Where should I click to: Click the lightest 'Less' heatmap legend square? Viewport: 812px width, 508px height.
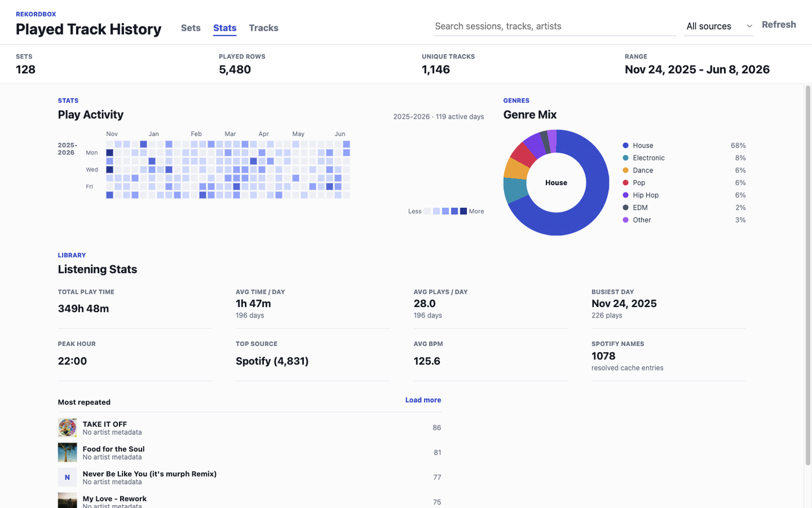(x=427, y=211)
